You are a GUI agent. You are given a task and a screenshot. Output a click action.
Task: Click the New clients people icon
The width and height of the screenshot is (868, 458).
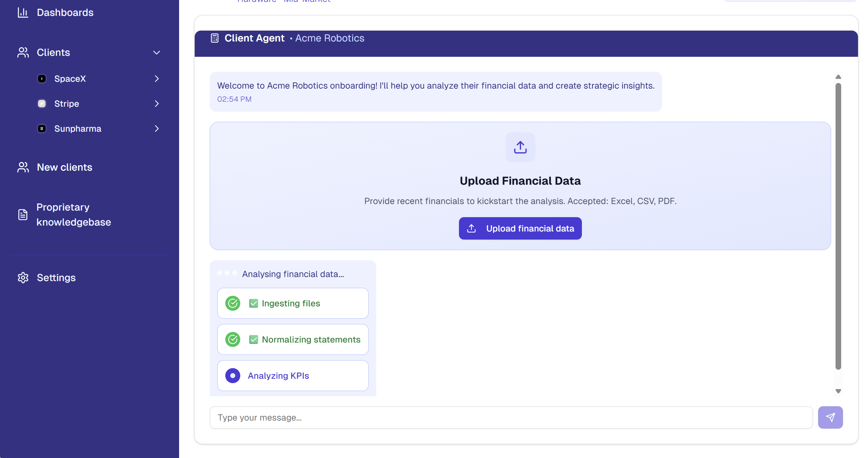(22, 167)
